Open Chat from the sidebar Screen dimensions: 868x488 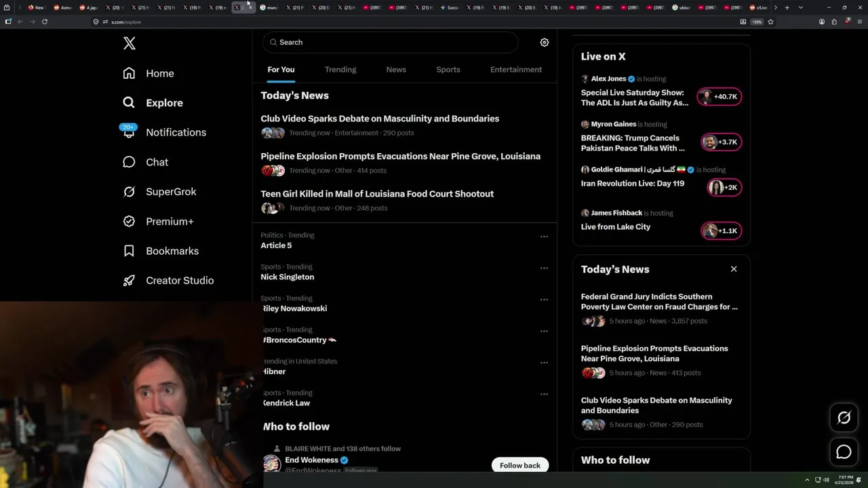[x=145, y=162]
